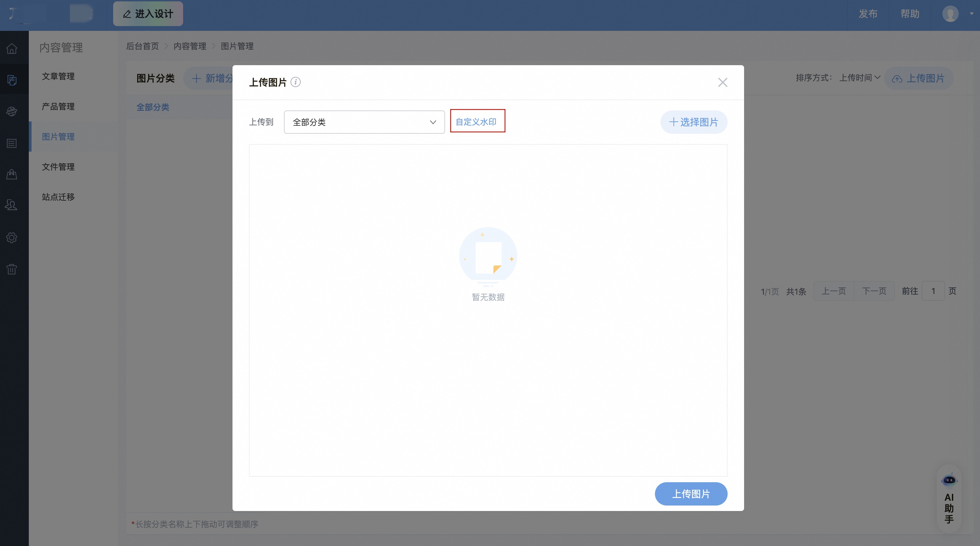Open the home dashboard via house icon
This screenshot has height=546, width=980.
pos(11,48)
